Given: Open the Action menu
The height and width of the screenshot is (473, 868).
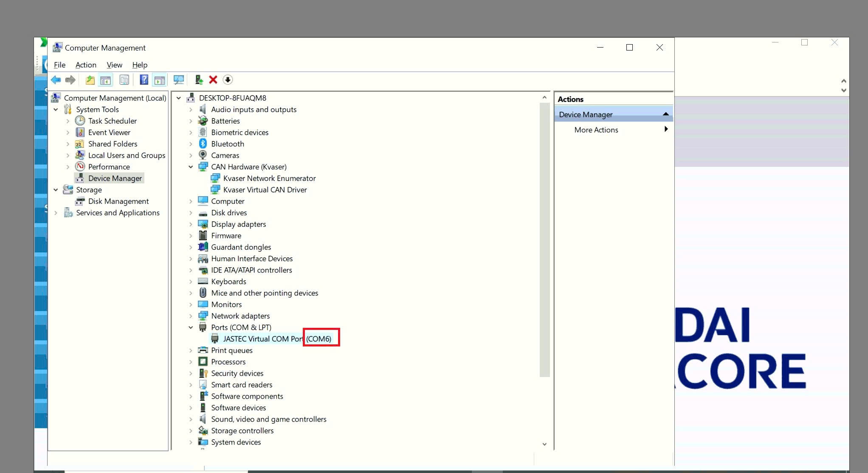Looking at the screenshot, I should (86, 65).
